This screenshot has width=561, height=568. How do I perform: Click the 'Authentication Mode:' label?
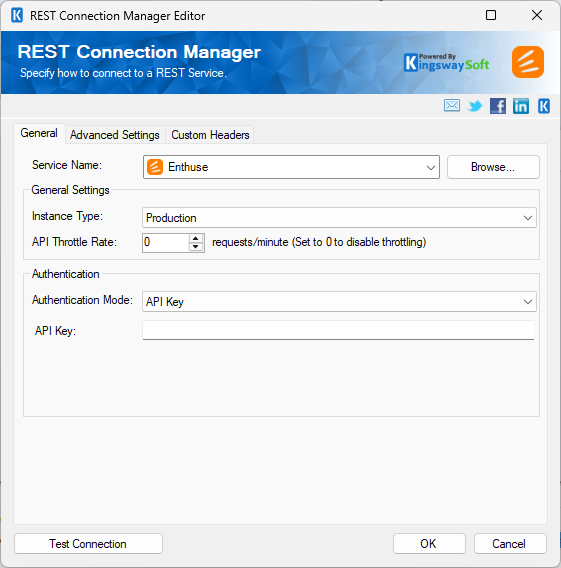pos(83,300)
